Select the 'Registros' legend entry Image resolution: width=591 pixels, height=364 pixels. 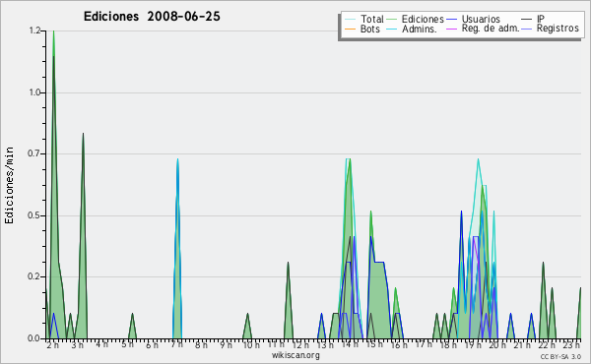(558, 29)
